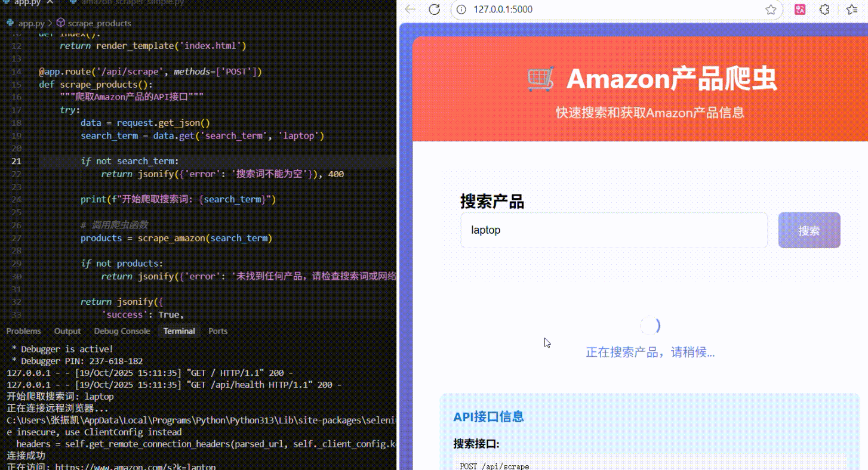This screenshot has width=868, height=470.
Task: Click the 搜索产品 heading
Action: coord(492,202)
